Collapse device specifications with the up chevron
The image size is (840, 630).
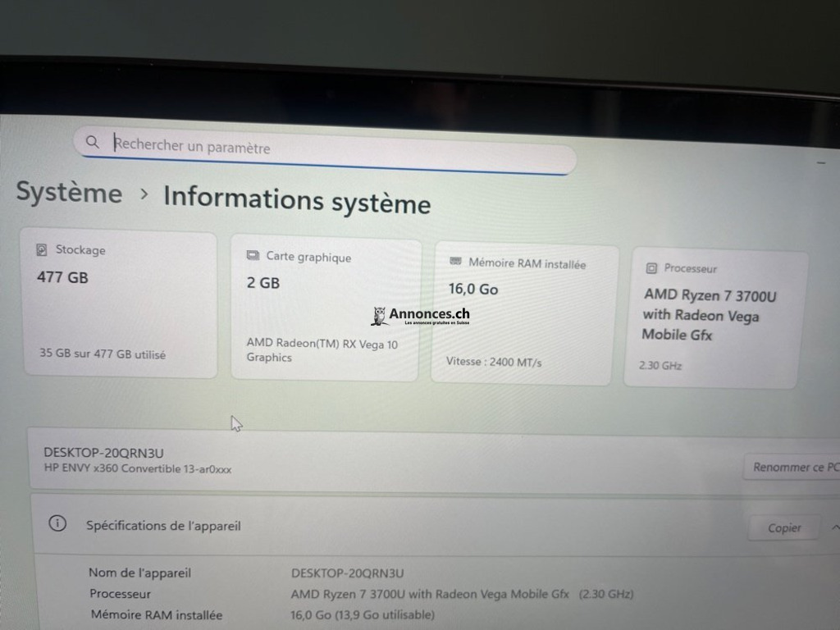(x=834, y=527)
